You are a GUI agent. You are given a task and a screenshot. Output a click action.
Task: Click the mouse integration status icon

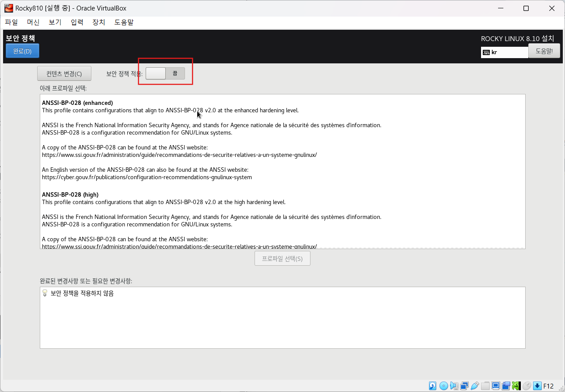527,386
